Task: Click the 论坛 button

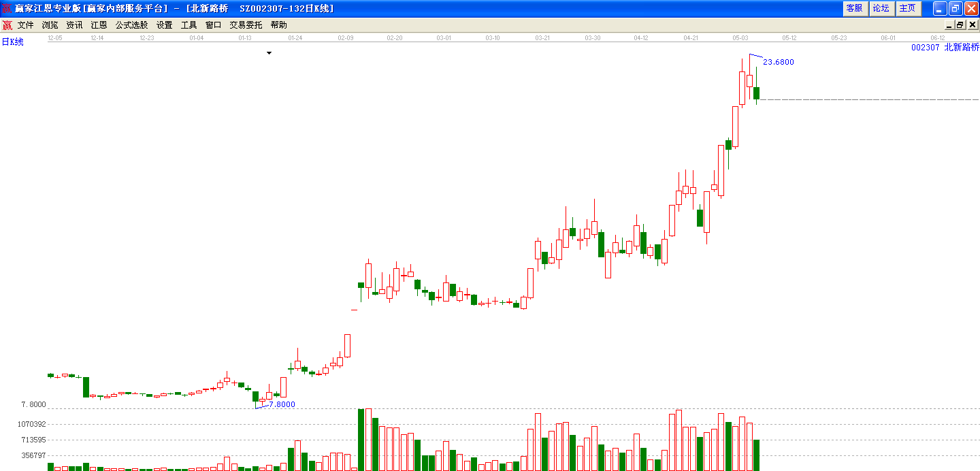Action: tap(881, 8)
